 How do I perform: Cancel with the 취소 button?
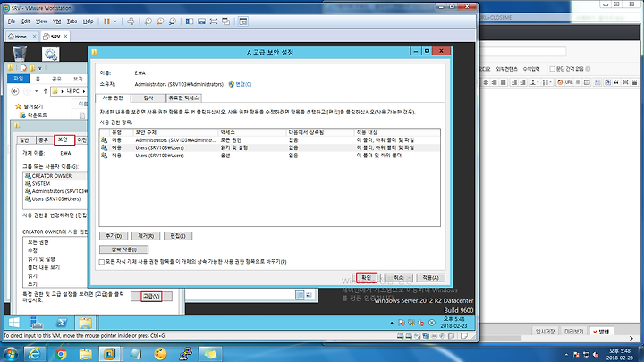point(399,278)
